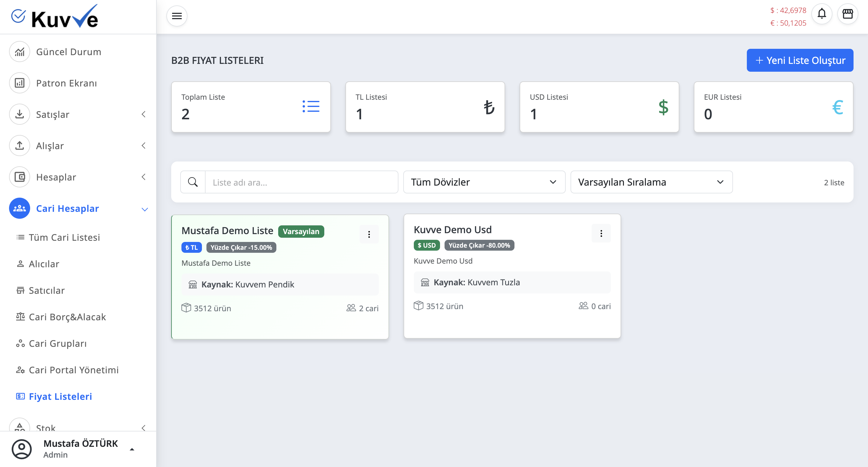
Task: Collapse the Cari Hesaplar section
Action: [145, 209]
